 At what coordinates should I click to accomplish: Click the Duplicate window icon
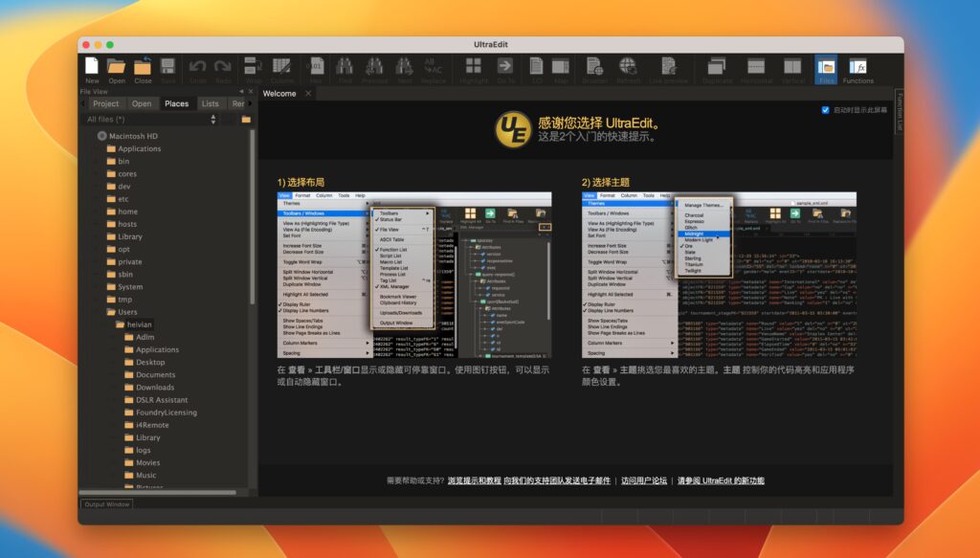[x=718, y=67]
